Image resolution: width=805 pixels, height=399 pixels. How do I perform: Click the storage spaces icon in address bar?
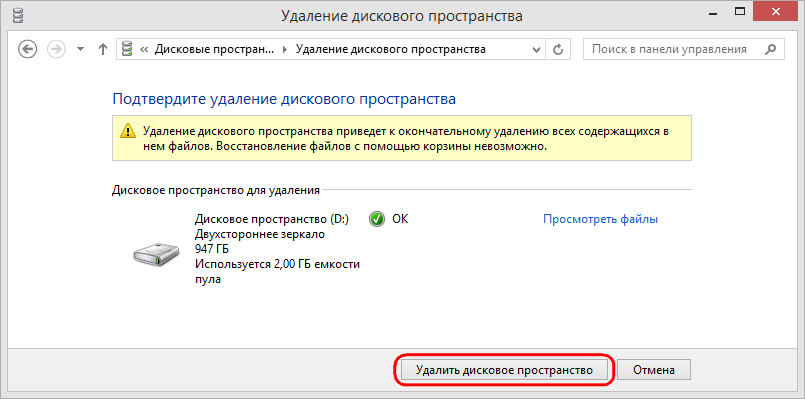(x=127, y=49)
